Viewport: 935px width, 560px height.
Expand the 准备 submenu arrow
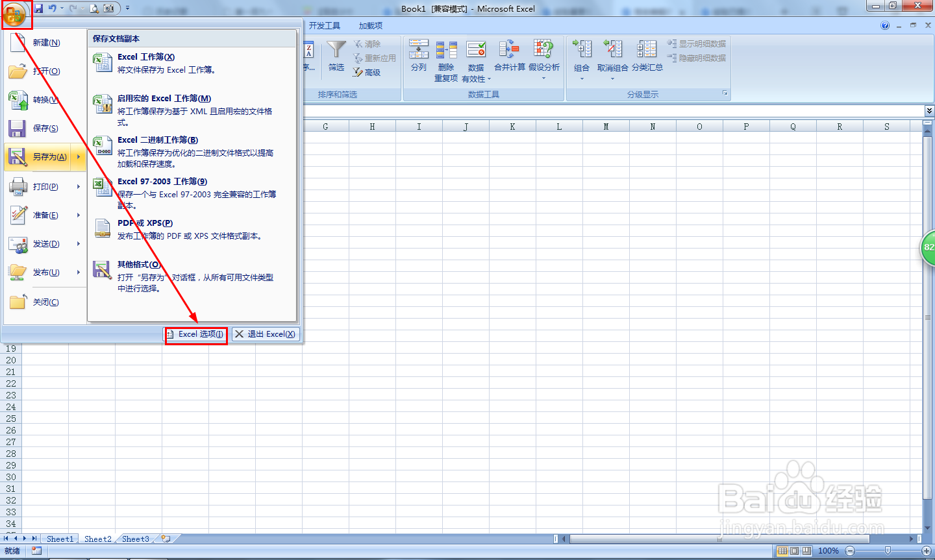(79, 215)
